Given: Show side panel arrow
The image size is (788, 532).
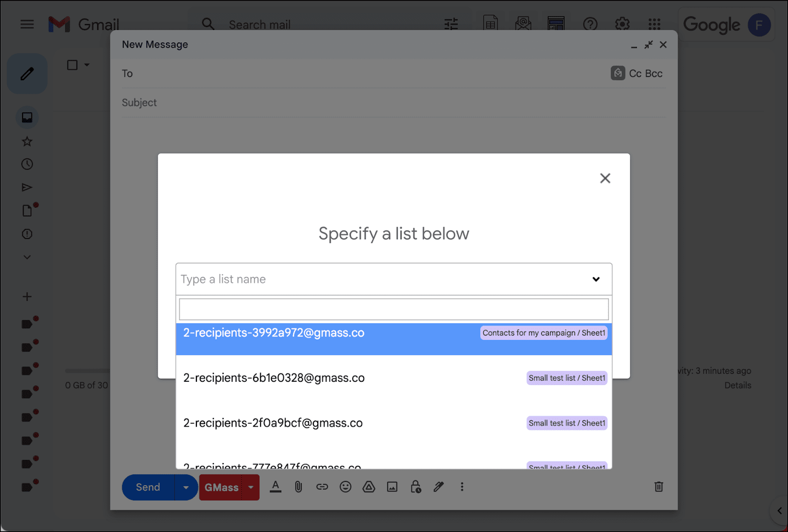Looking at the screenshot, I should click(x=779, y=511).
